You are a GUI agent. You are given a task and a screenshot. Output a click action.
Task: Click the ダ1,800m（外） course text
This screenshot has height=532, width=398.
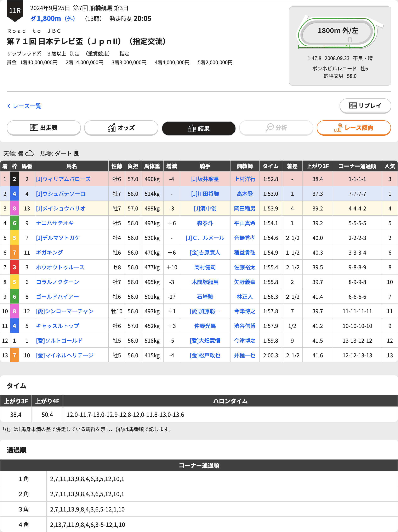point(53,18)
